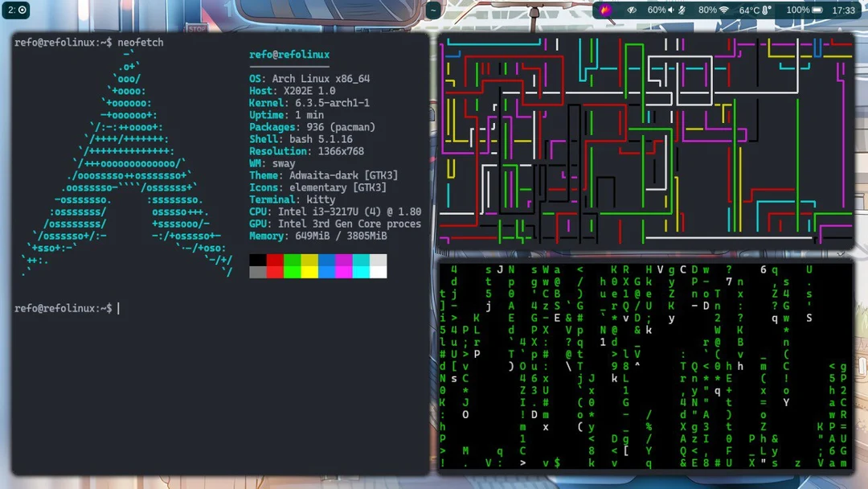The height and width of the screenshot is (489, 868).
Task: Click the speaker volume icon at 60%
Action: (673, 10)
